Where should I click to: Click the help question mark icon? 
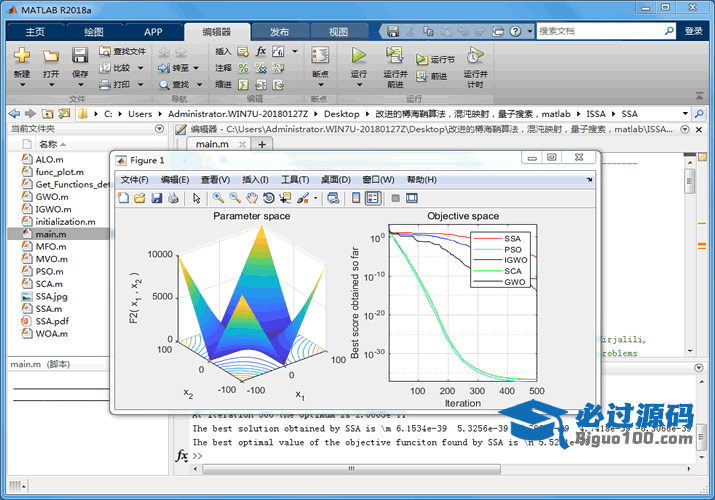tap(515, 31)
